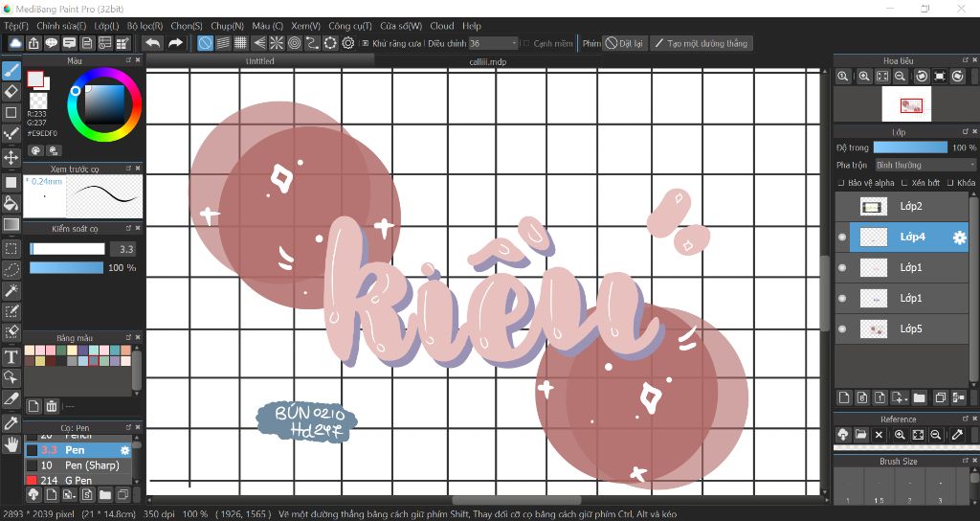Select layer Lớp2 row
Viewport: 980px width, 521px height.
coord(902,207)
